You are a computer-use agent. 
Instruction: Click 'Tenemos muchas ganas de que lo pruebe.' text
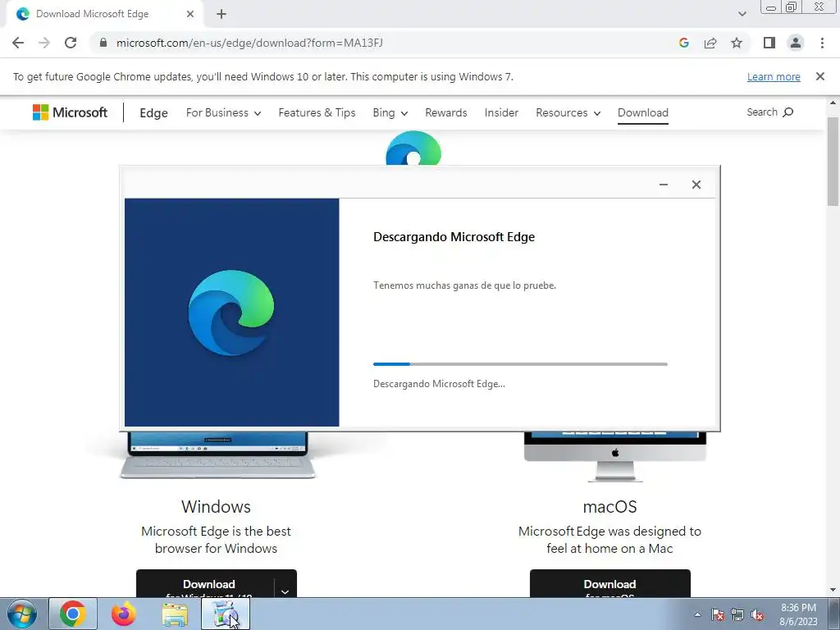coord(464,285)
